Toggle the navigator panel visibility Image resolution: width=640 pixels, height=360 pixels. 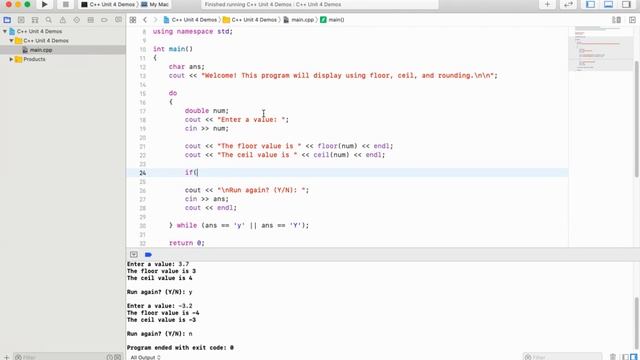pyautogui.click(x=590, y=4)
